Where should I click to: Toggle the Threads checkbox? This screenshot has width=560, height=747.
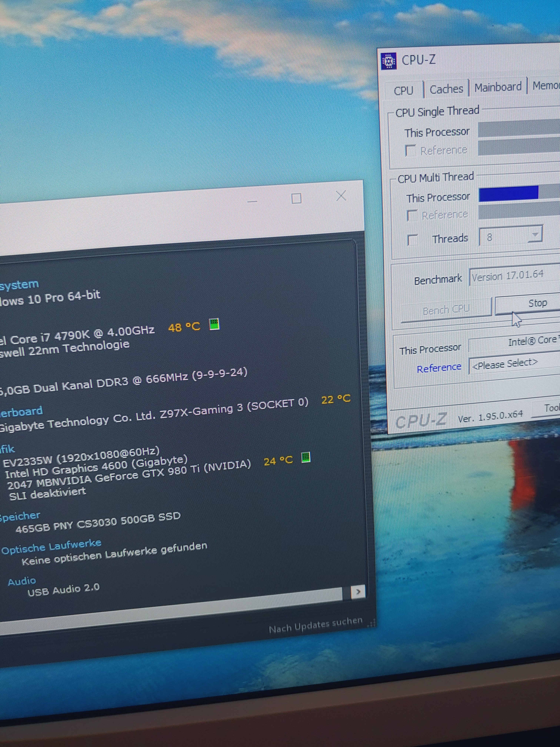click(x=412, y=239)
